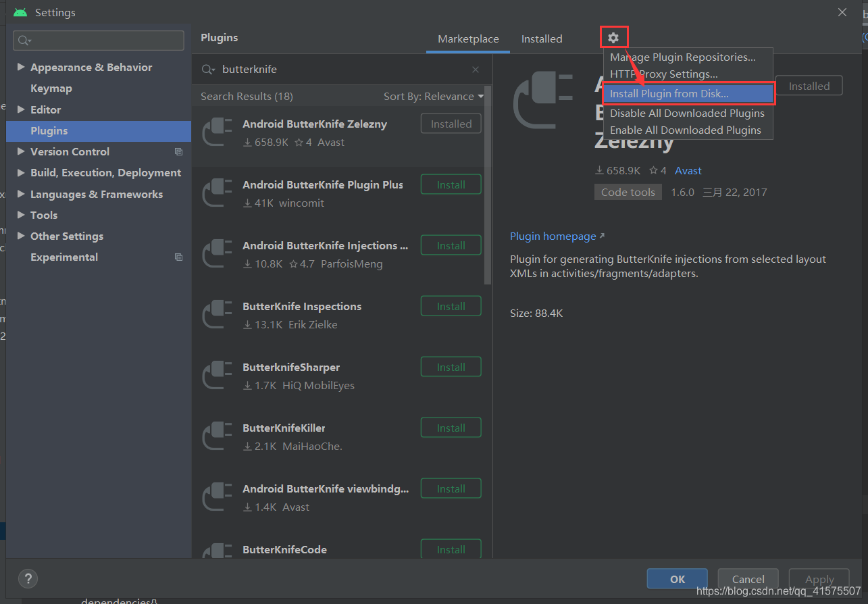Install Android ButterKnife Injections plugin

tap(451, 245)
